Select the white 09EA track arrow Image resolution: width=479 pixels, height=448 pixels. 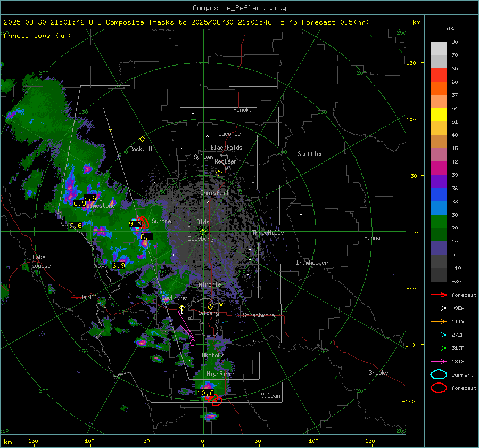[439, 308]
